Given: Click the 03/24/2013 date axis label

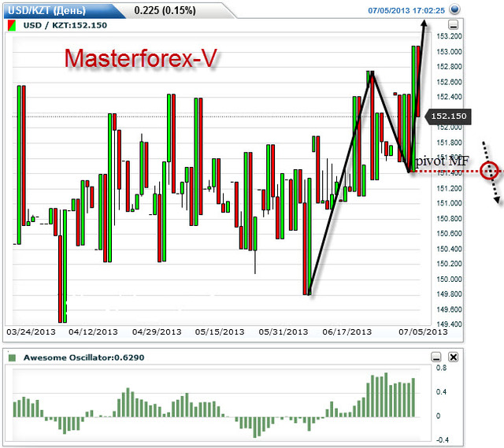Looking at the screenshot, I should [x=31, y=331].
